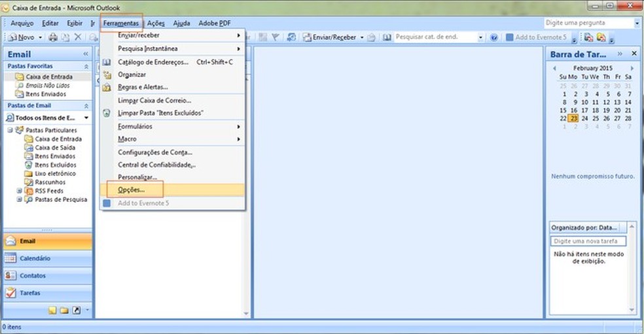
Task: Open the Tarefas navigation button
Action: click(x=48, y=293)
